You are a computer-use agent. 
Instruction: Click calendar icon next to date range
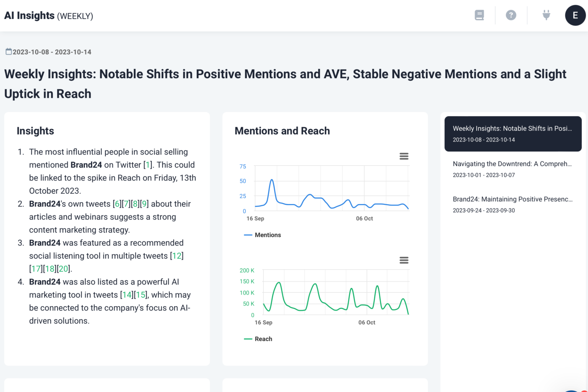(x=8, y=52)
